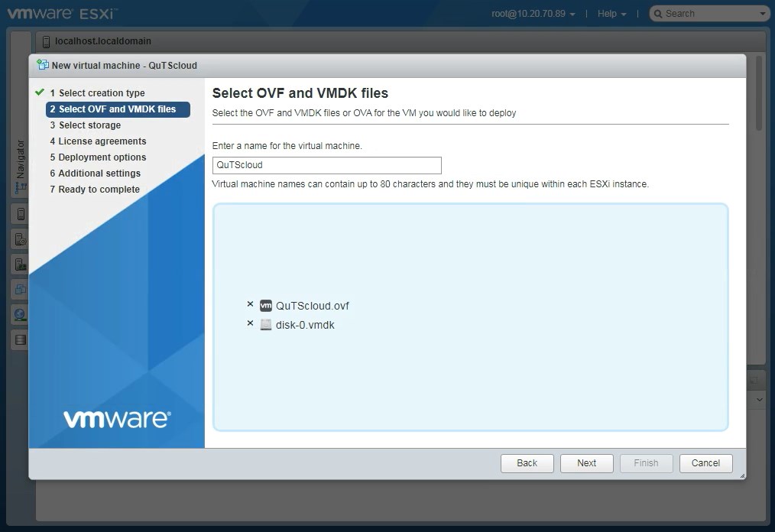Open the Monitor icon in Navigator sidebar
This screenshot has width=775, height=532.
(x=21, y=264)
